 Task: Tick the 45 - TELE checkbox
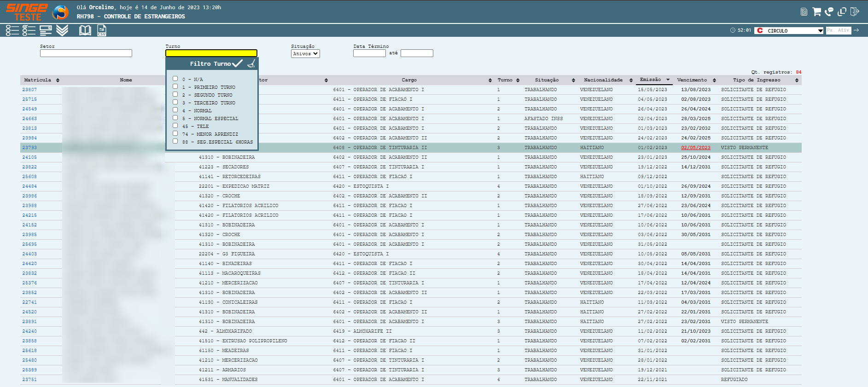coord(175,126)
